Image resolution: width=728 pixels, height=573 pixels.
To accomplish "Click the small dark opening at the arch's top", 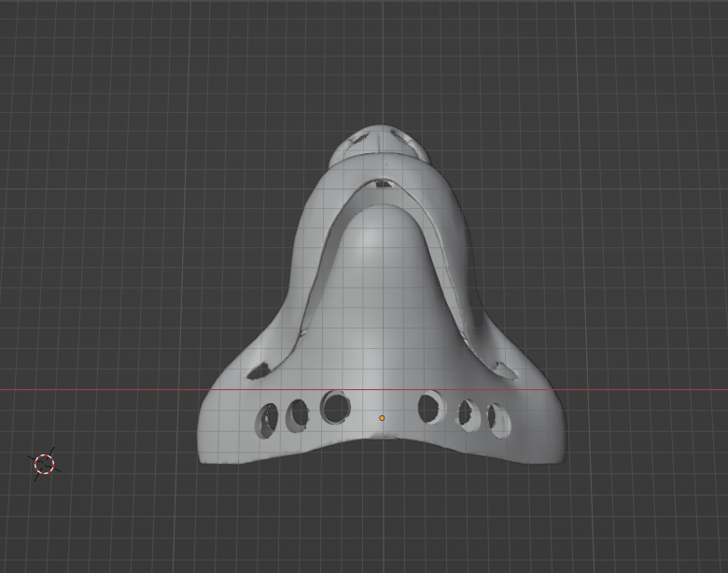I will pyautogui.click(x=383, y=183).
